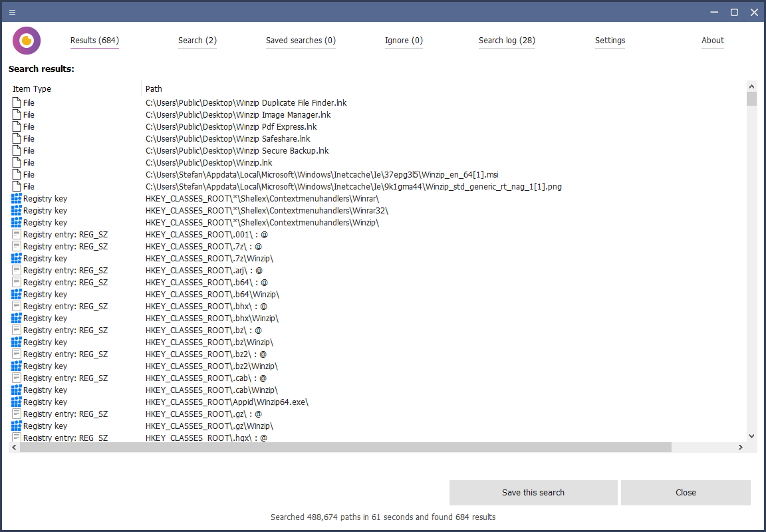The width and height of the screenshot is (766, 532).
Task: View the Search log (28) tab
Action: 507,41
